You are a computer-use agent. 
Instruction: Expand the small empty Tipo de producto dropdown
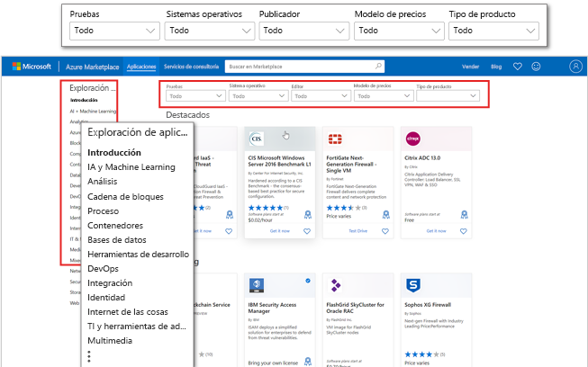point(448,96)
